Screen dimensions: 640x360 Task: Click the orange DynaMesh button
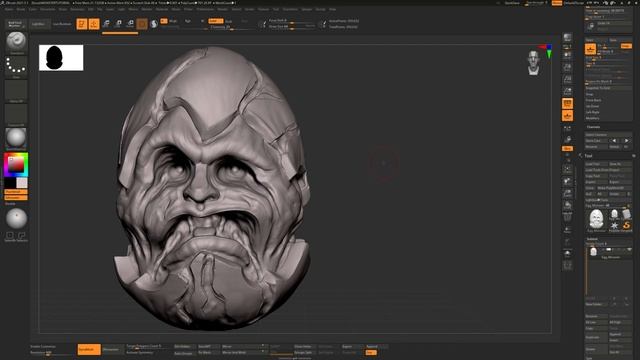point(89,349)
